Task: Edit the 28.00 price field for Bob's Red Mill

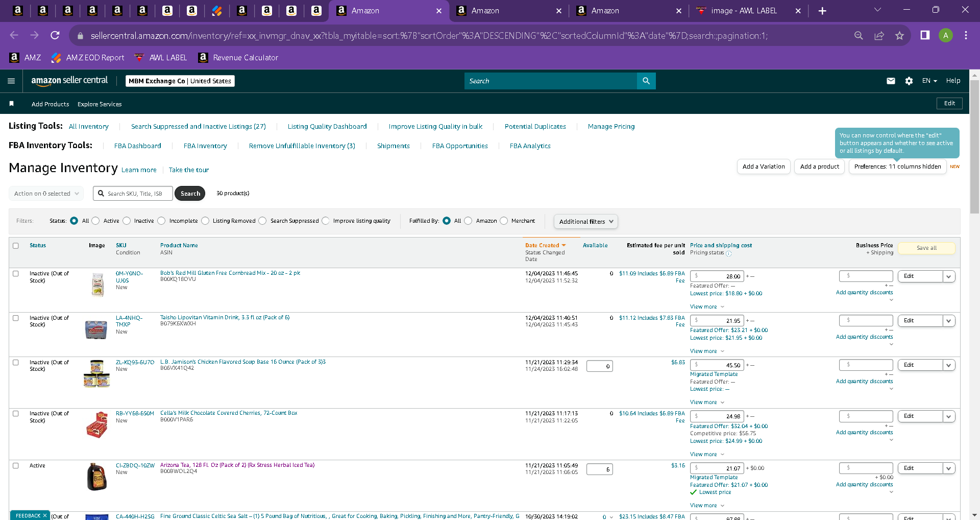Action: [717, 276]
